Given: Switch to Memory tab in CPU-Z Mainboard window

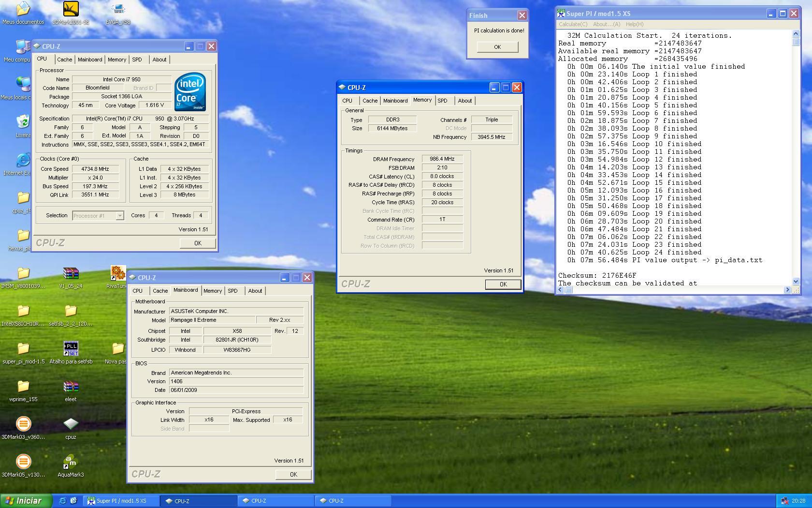Looking at the screenshot, I should (x=213, y=291).
